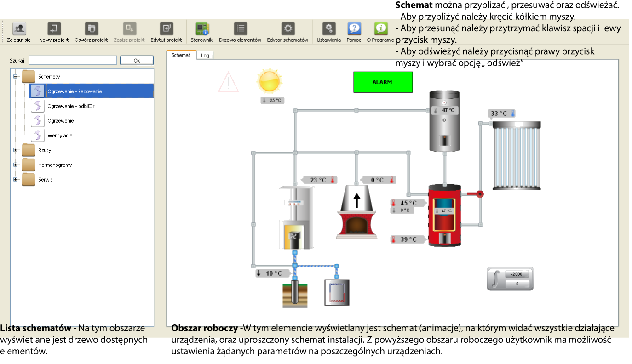Expand the Harmonogramy folder
This screenshot has width=632, height=364.
16,165
